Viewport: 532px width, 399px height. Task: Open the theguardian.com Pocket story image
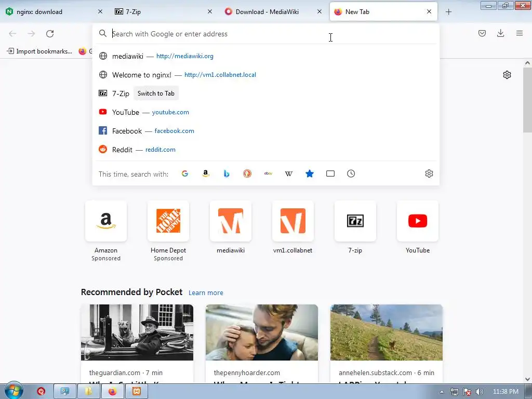tap(137, 332)
